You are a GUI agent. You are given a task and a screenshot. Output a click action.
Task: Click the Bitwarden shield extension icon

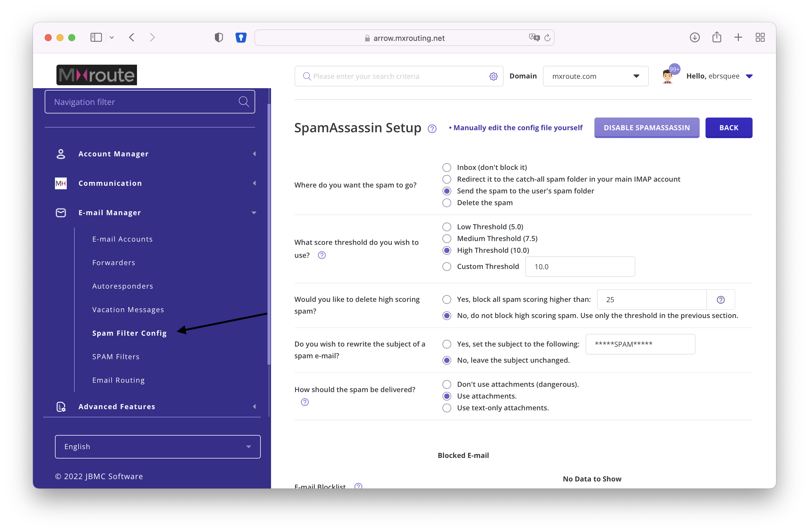tap(241, 37)
